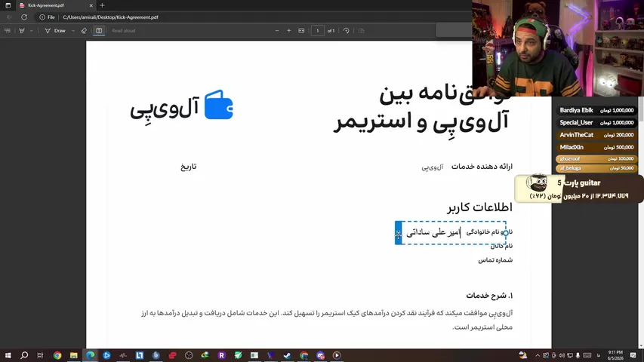
Task: Click the address bar file path
Action: click(x=110, y=17)
